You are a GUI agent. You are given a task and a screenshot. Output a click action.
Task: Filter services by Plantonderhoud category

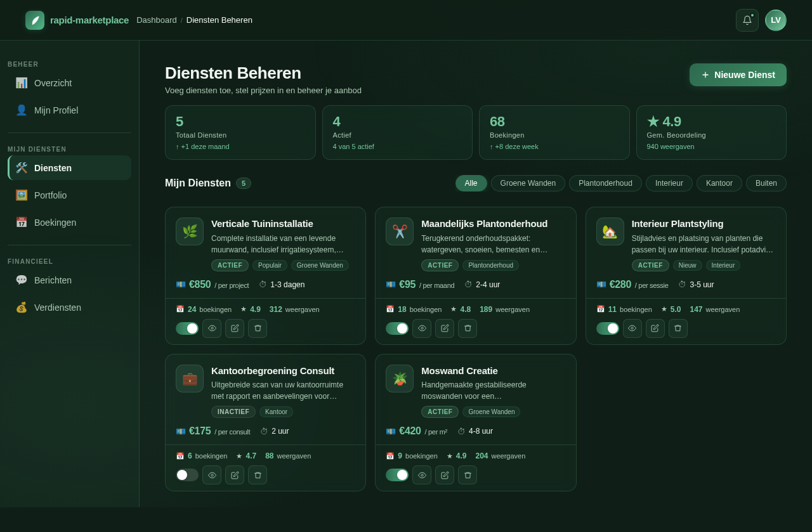click(x=605, y=183)
